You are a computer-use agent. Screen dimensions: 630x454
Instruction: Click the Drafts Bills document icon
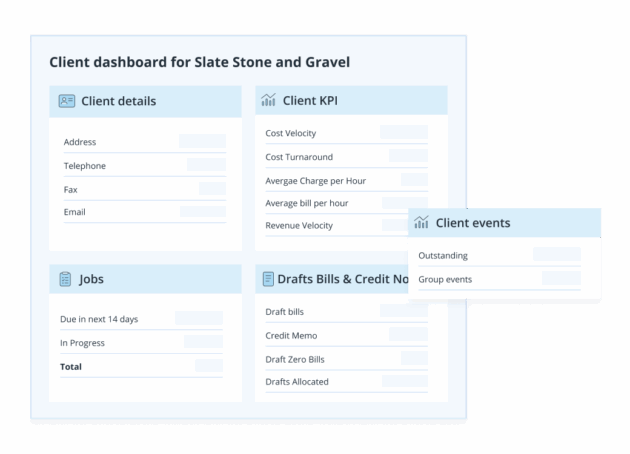tap(268, 279)
